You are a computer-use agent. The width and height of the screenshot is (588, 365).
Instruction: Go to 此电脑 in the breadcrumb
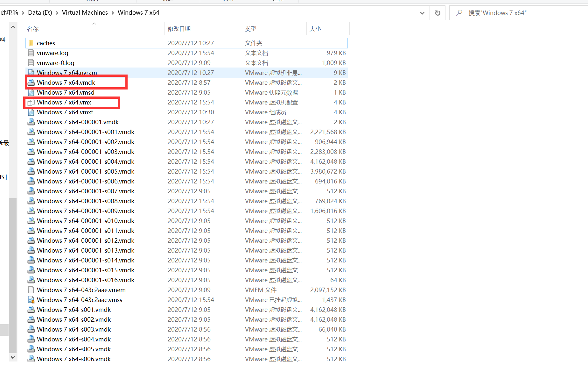(x=10, y=13)
